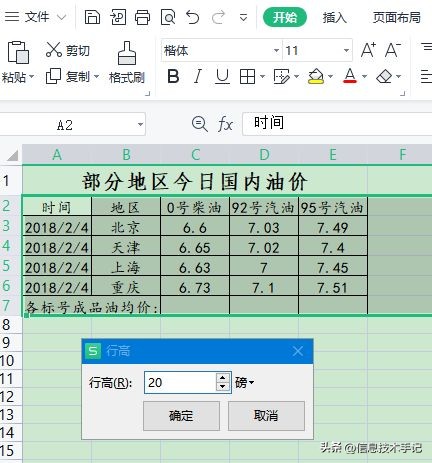The image size is (432, 463).
Task: Open the font name dropdown 楷体
Action: 276,50
